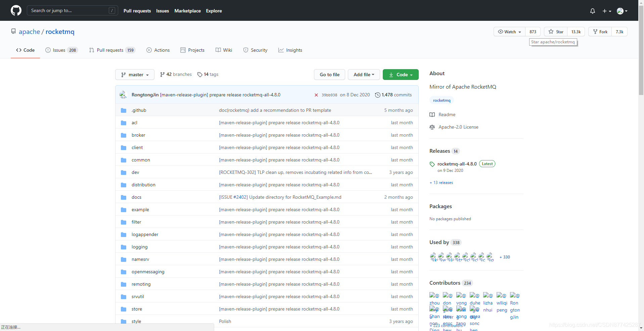View the 14 tags
This screenshot has height=331, width=644.
208,74
